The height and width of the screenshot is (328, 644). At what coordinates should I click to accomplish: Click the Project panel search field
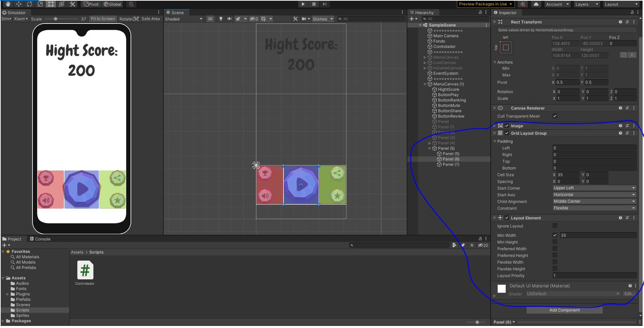point(399,245)
